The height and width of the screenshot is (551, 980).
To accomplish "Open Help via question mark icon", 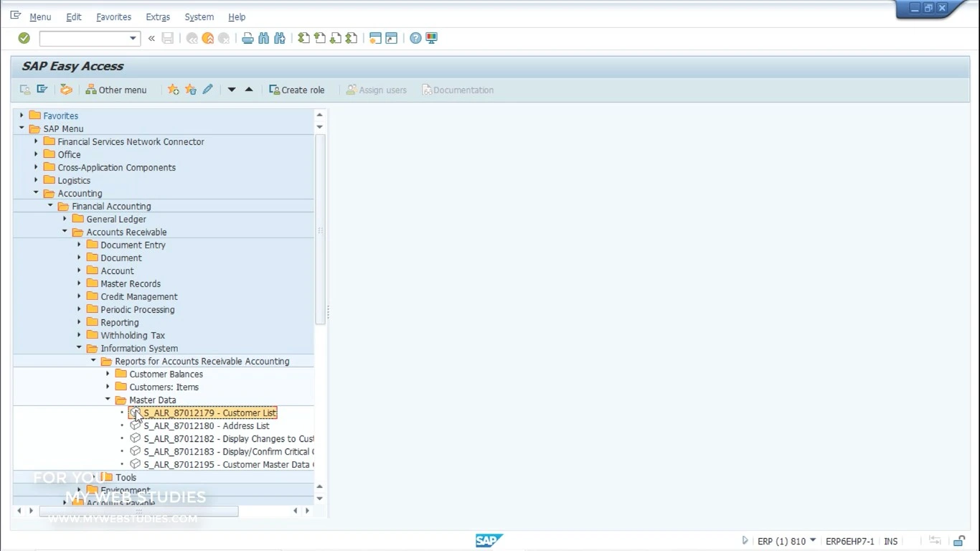I will pos(415,38).
